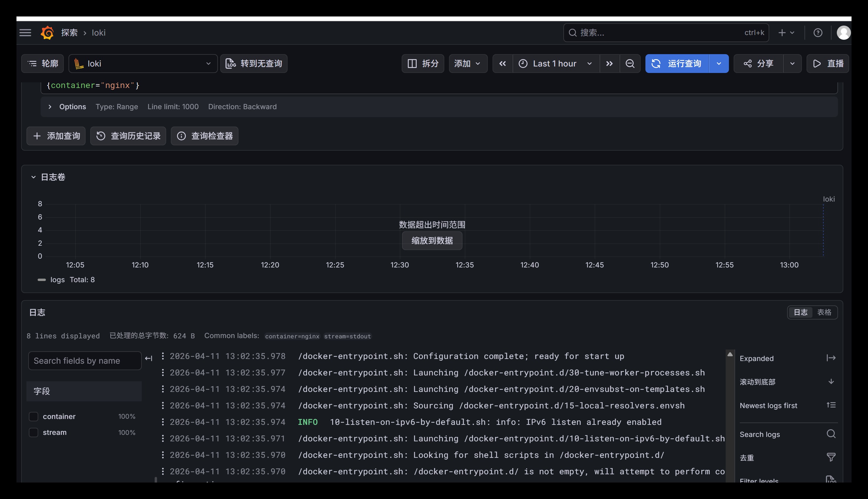
Task: Open the help question mark icon
Action: coord(818,33)
